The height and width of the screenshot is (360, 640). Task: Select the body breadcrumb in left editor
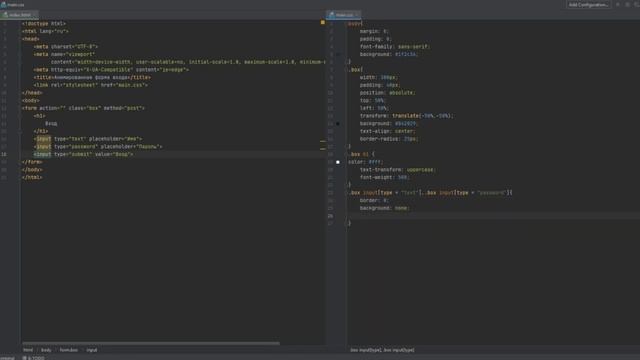click(x=46, y=350)
